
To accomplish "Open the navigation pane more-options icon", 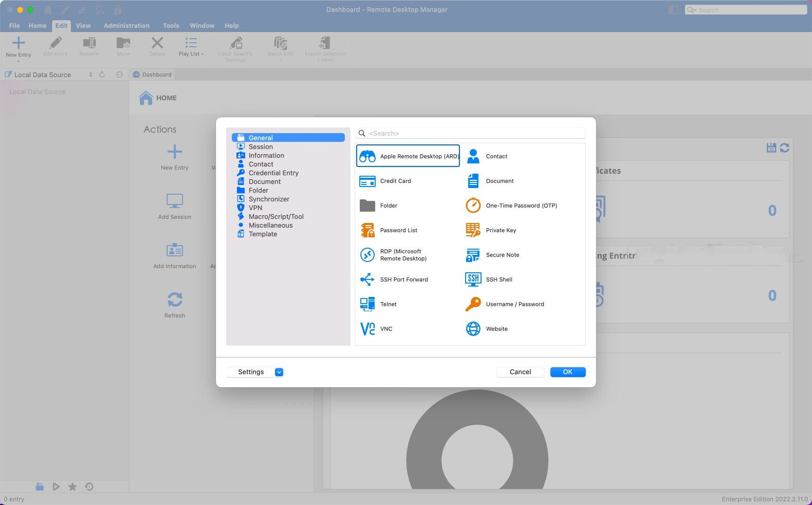I will 119,74.
